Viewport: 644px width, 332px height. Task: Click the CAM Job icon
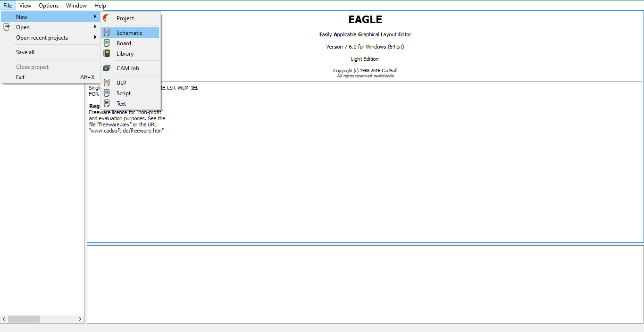107,68
